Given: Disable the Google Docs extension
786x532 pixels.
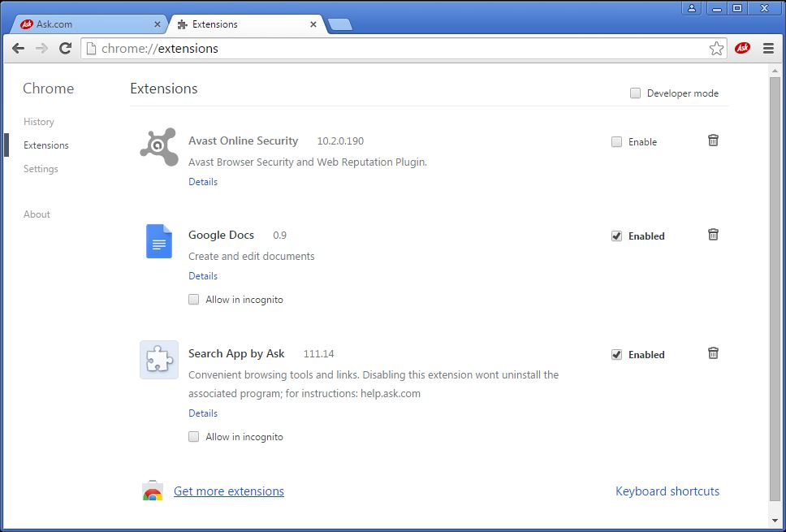Looking at the screenshot, I should pyautogui.click(x=616, y=236).
